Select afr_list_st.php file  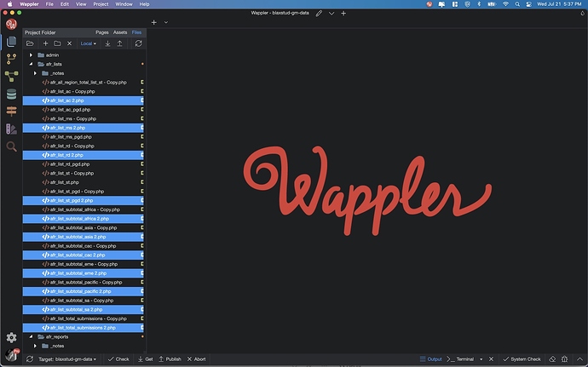pos(83,182)
